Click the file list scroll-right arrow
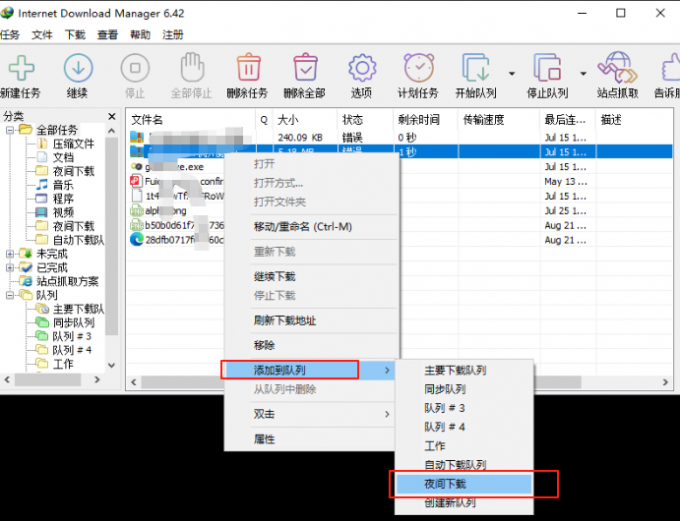 (x=665, y=382)
